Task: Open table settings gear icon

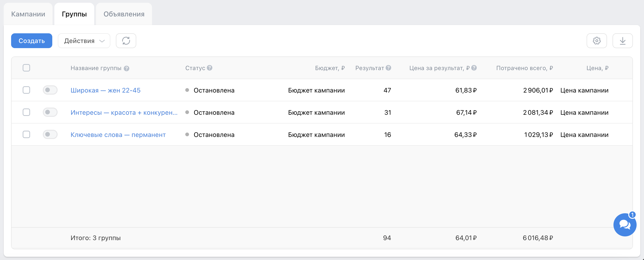Action: [x=597, y=40]
